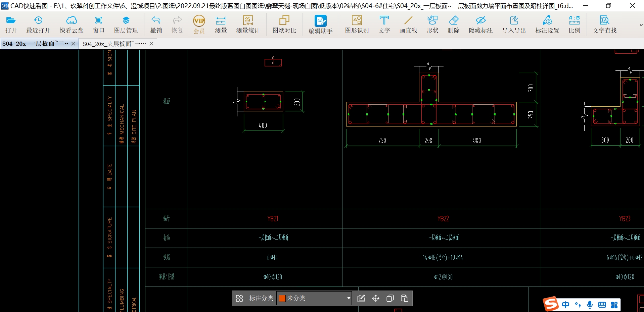The height and width of the screenshot is (312, 644).
Task: Click the edit annotation pencil icon
Action: (x=361, y=298)
